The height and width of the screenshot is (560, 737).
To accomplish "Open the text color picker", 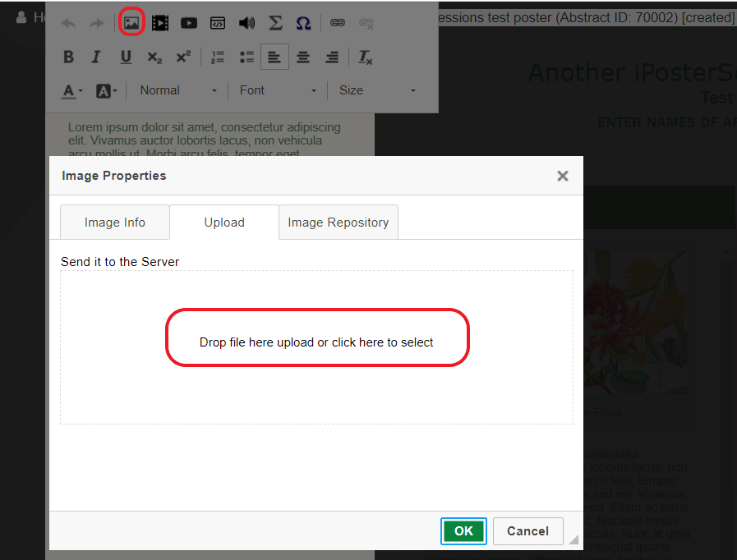I will click(x=72, y=90).
